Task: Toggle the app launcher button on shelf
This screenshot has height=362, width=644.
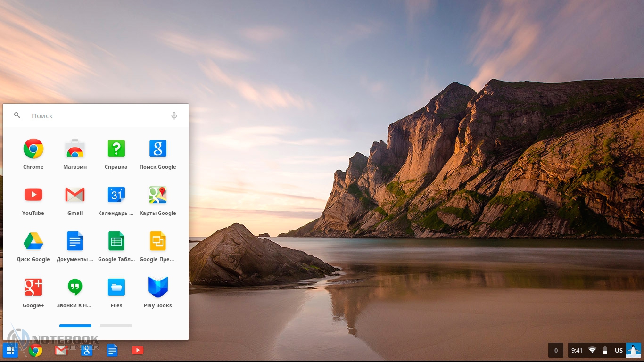Action: (x=10, y=350)
